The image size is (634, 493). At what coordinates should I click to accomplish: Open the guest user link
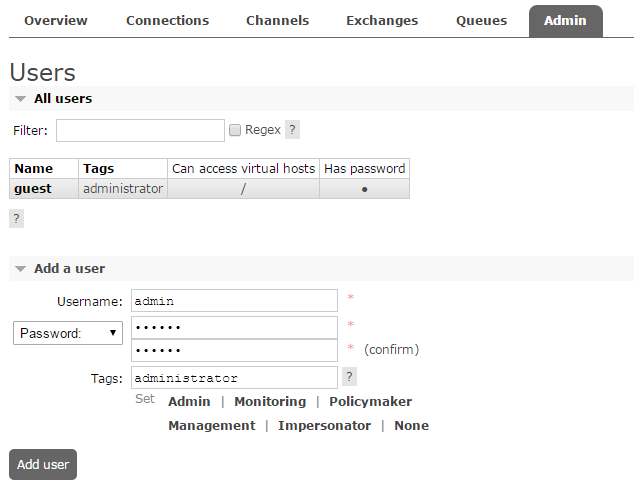33,188
